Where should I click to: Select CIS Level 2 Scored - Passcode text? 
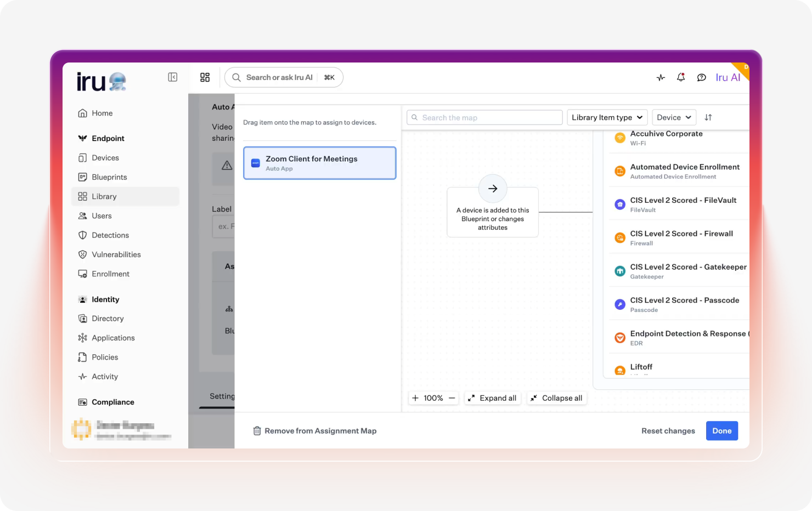(x=685, y=300)
